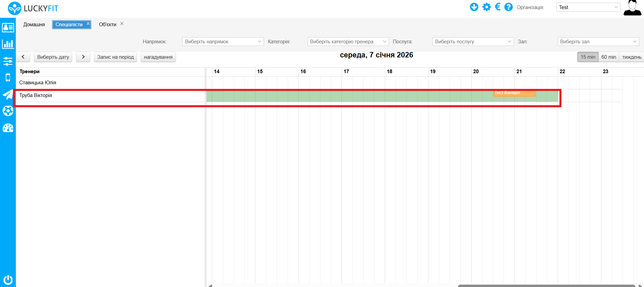Click the euro currency icon
This screenshot has height=287, width=644.
click(x=498, y=7)
